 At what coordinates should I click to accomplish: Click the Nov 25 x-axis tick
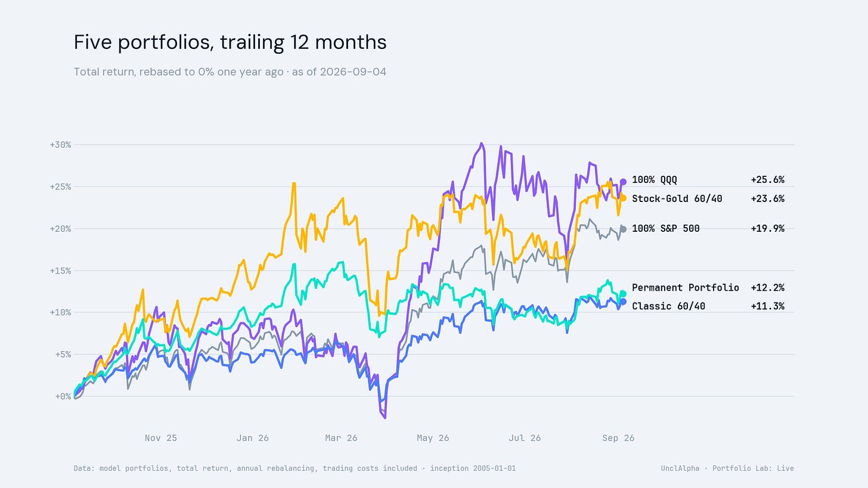coord(161,438)
